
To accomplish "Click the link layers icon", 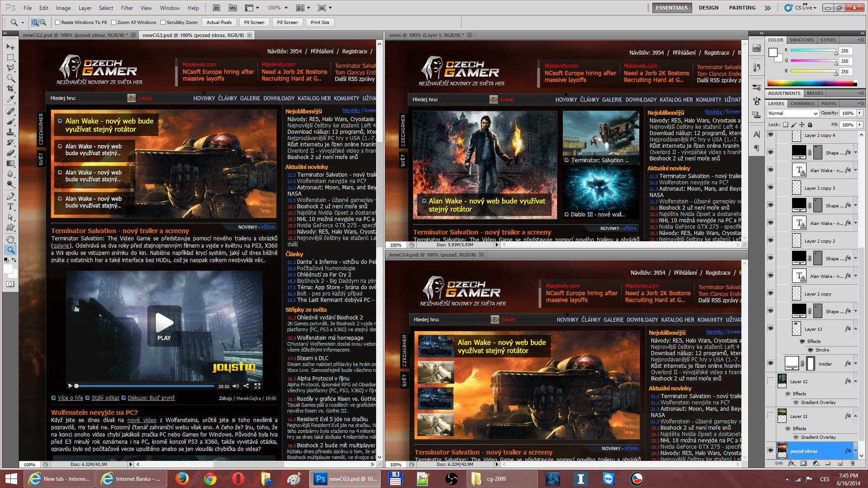I will 779,463.
